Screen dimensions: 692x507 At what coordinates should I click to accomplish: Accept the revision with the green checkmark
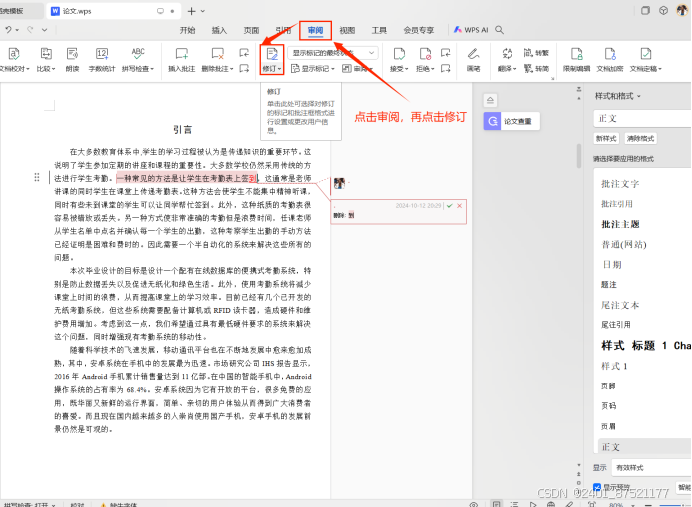[449, 206]
